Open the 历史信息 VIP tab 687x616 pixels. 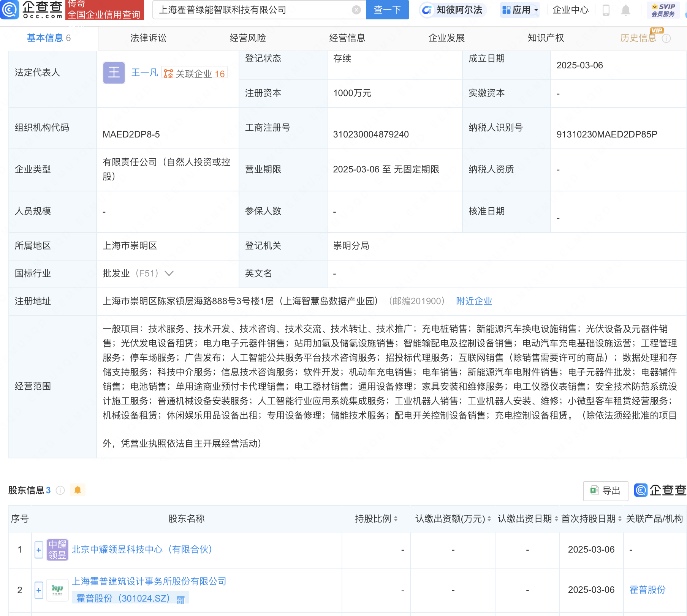click(x=638, y=38)
